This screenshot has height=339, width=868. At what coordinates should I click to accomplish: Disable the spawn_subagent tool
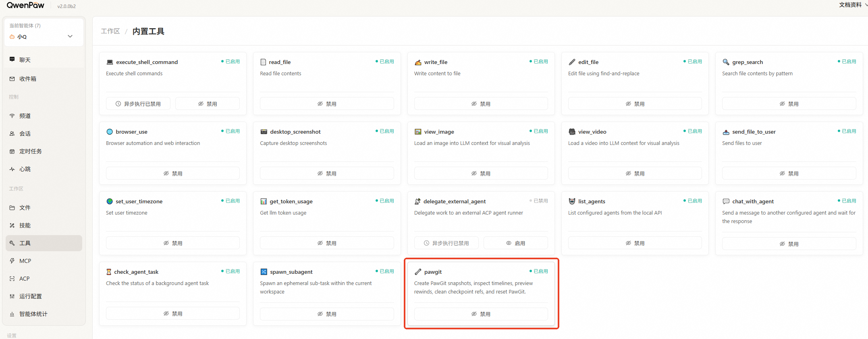coord(327,314)
